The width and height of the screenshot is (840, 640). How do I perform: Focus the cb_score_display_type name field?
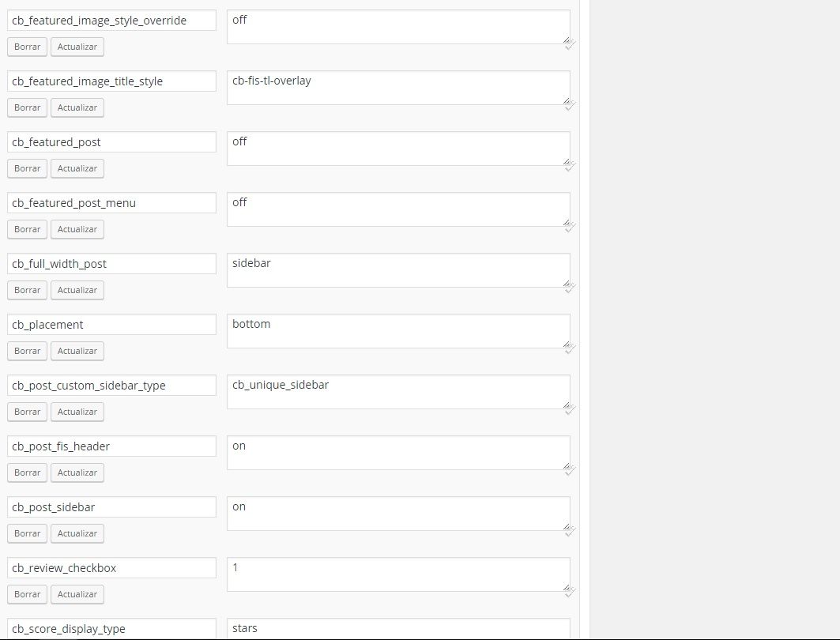(111, 629)
